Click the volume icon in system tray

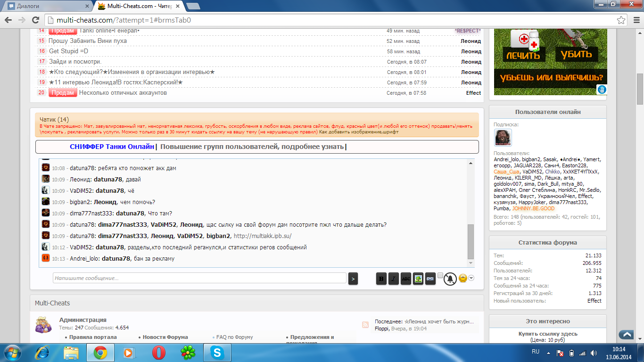point(593,353)
